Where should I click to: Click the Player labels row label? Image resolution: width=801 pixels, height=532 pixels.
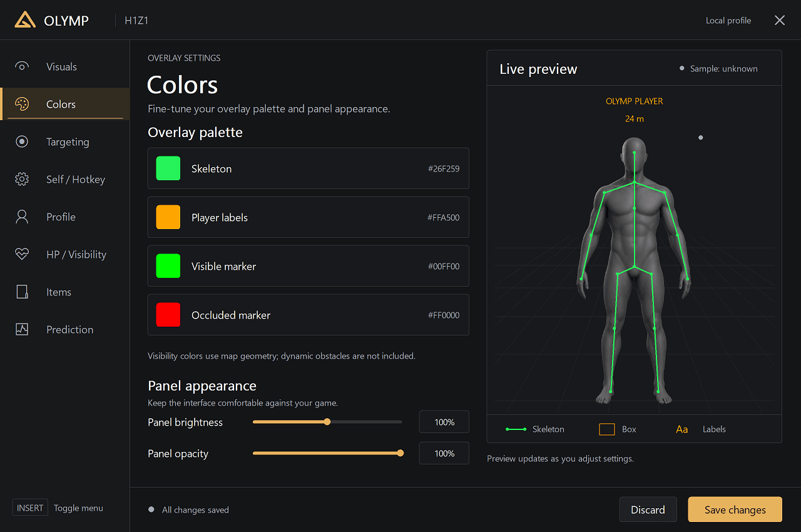[220, 217]
